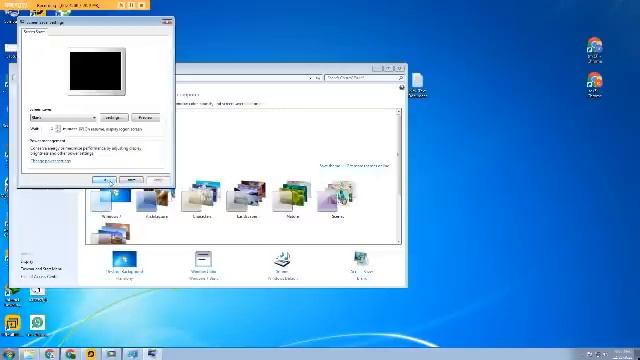Toggle 'On resume, display logon screen' checkbox
This screenshot has height=360, width=640.
[110, 129]
